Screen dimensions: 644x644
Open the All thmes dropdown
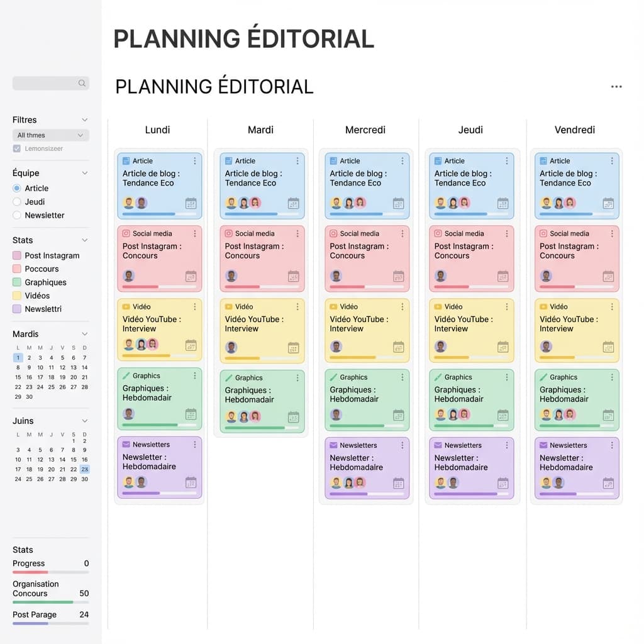pyautogui.click(x=50, y=135)
